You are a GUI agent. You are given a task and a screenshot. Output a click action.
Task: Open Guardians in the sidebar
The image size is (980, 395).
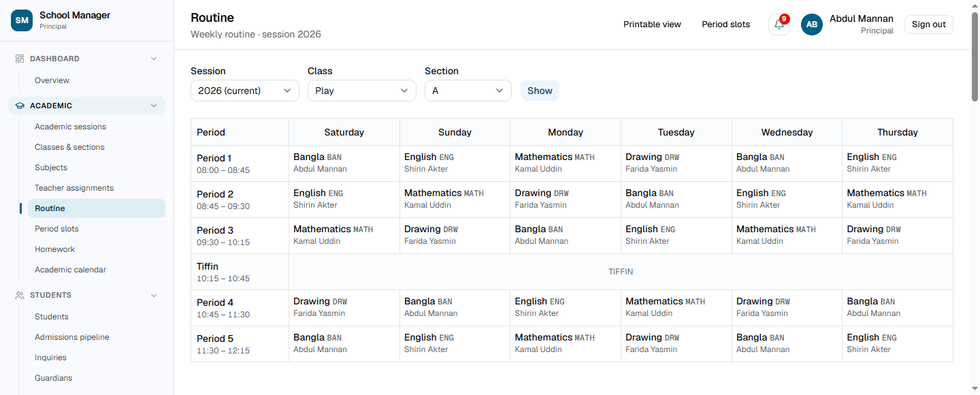(x=96, y=378)
